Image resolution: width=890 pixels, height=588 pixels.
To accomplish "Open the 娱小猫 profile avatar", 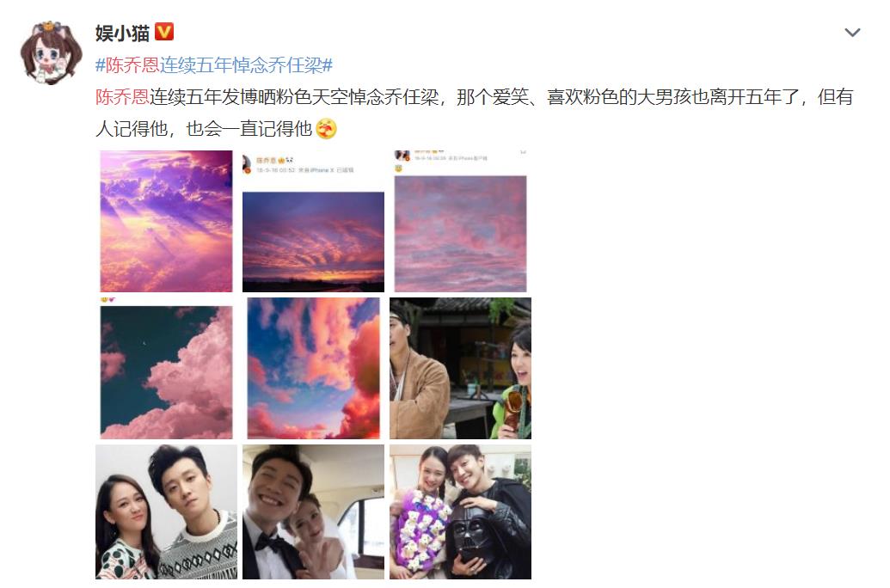I will pyautogui.click(x=50, y=52).
